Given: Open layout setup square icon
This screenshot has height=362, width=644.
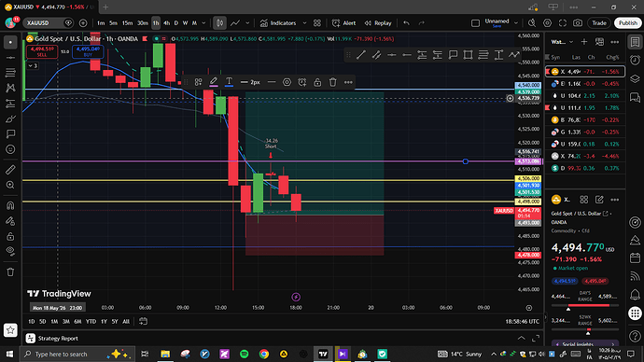Looking at the screenshot, I should coord(475,23).
